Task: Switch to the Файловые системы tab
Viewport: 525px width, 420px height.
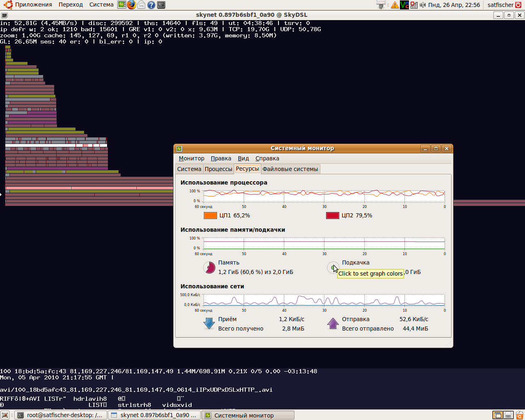Action: point(290,169)
